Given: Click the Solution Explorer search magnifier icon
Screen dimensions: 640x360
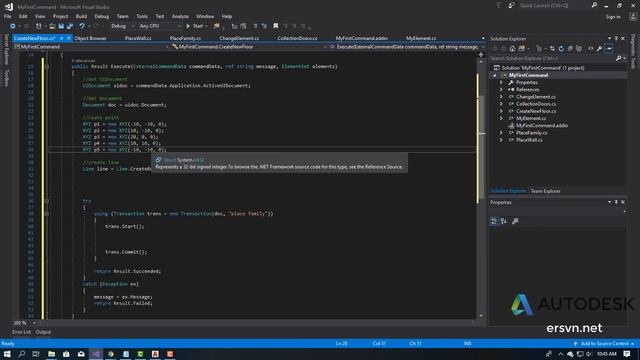Looking at the screenshot, I should coord(619,58).
